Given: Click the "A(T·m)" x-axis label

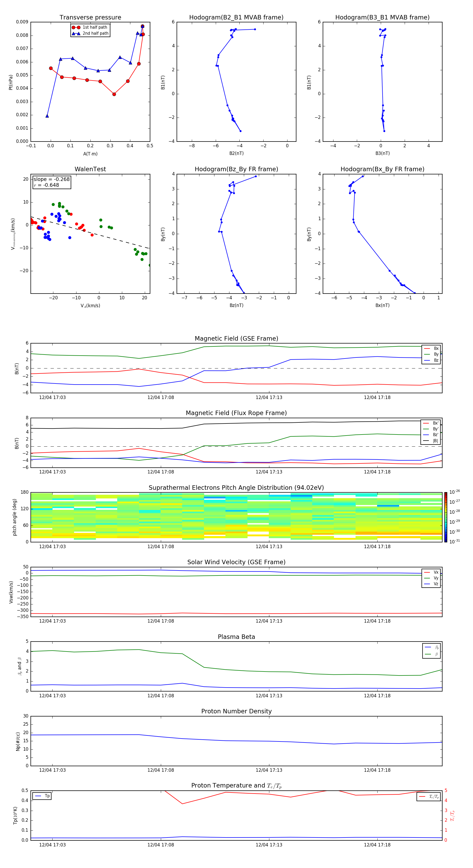Looking at the screenshot, I should (x=90, y=154).
